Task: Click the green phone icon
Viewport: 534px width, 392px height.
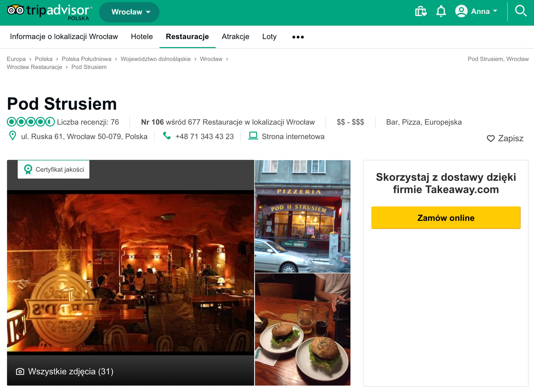Action: pyautogui.click(x=167, y=136)
